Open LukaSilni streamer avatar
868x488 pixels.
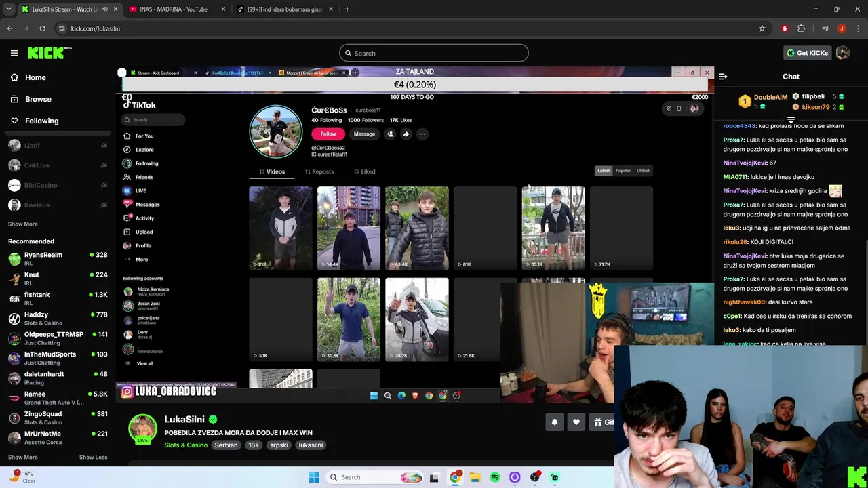pos(142,428)
